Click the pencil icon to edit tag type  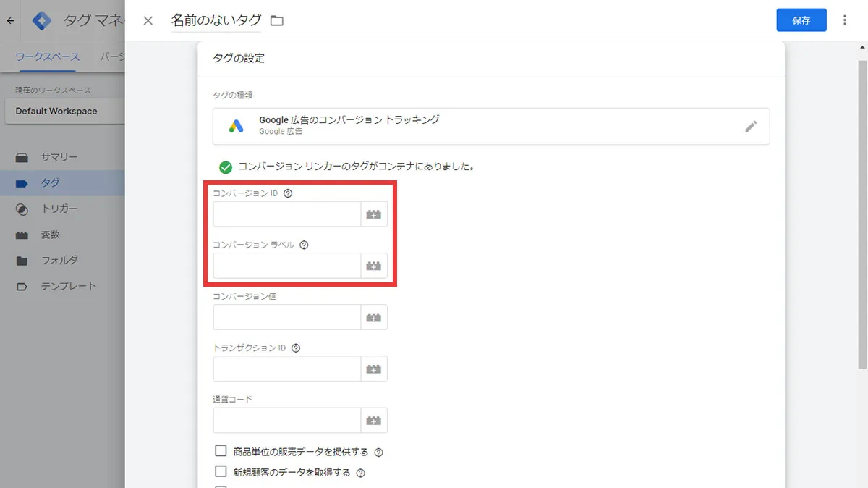pos(751,127)
